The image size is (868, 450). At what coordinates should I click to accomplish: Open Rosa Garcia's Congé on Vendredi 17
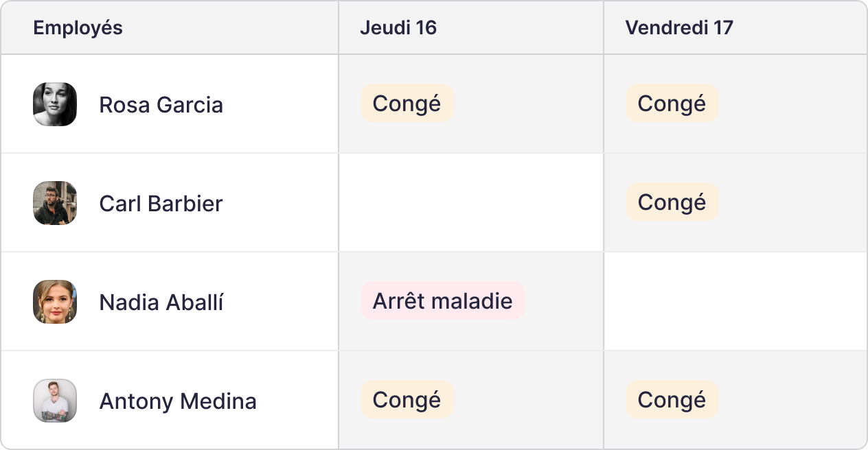click(672, 104)
